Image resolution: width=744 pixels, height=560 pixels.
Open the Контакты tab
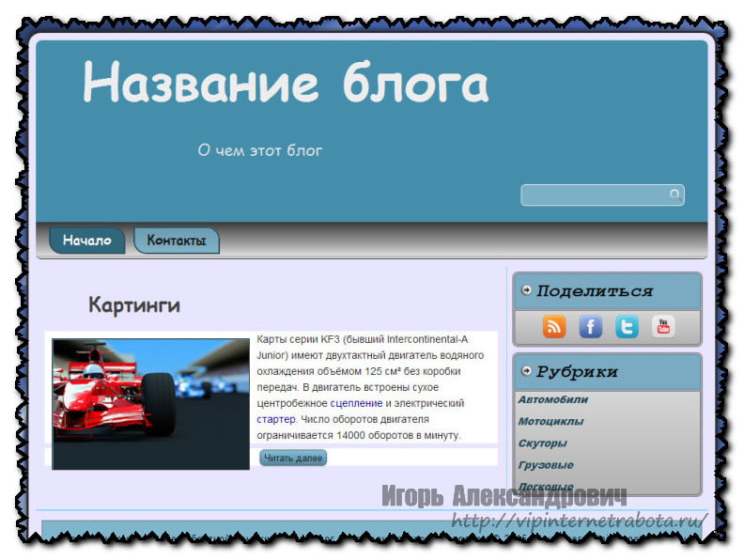pyautogui.click(x=176, y=241)
